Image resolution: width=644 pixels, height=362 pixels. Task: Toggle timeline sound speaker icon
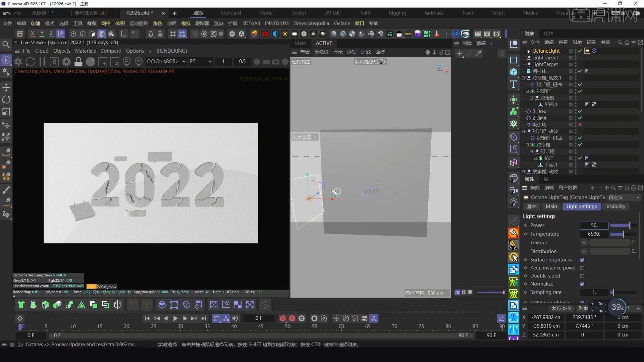[235, 318]
